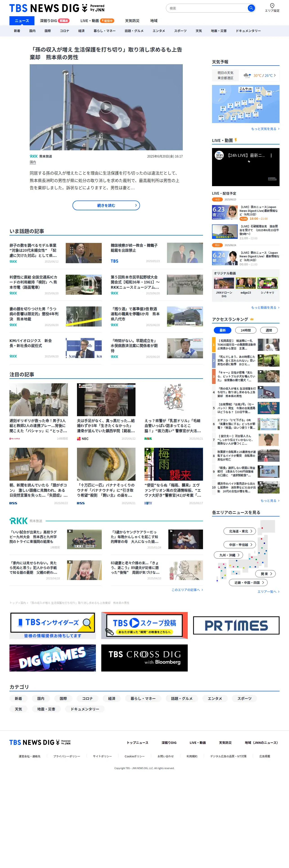The image size is (289, 868).
Task: Open the 天気防災 tab
Action: 132,21
